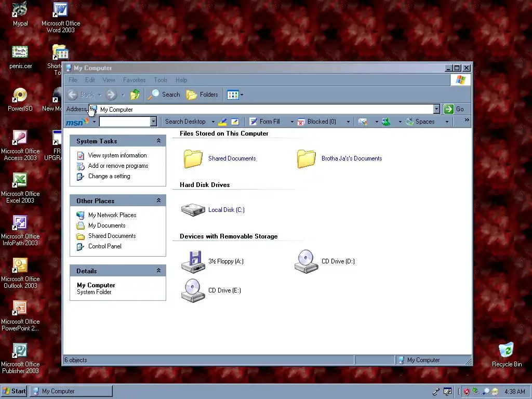This screenshot has height=399, width=532.
Task: Open the View menu
Action: (109, 80)
